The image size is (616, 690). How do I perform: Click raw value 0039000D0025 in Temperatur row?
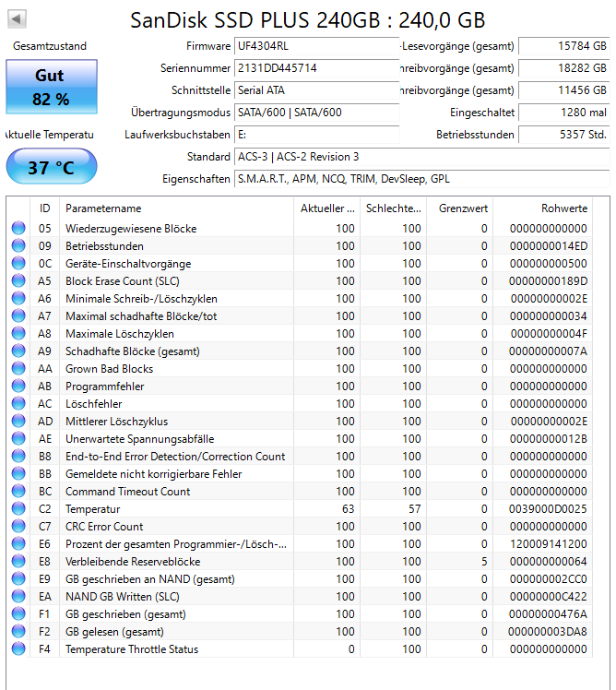coord(548,508)
